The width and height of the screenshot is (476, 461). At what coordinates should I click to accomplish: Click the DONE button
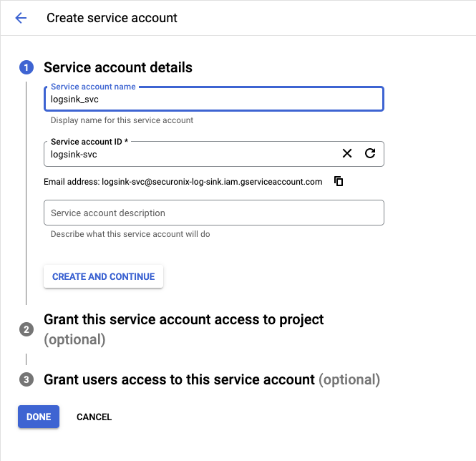[x=39, y=417]
